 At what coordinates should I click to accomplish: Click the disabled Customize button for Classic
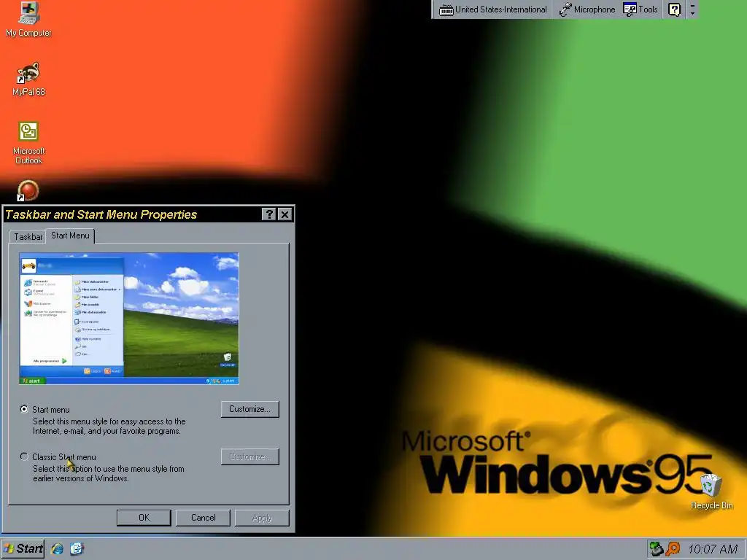point(249,456)
